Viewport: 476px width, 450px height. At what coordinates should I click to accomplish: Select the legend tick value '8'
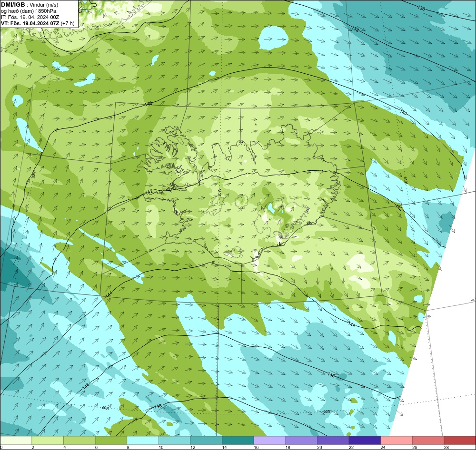[128, 447]
